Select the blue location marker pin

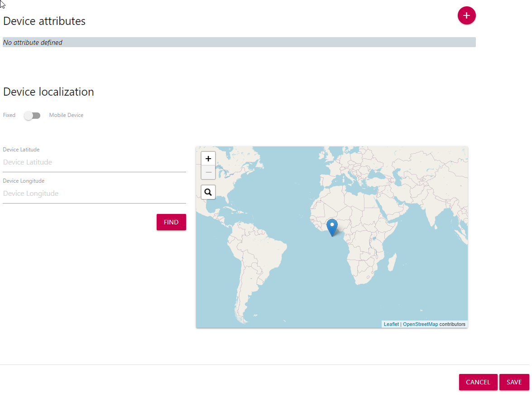(332, 227)
